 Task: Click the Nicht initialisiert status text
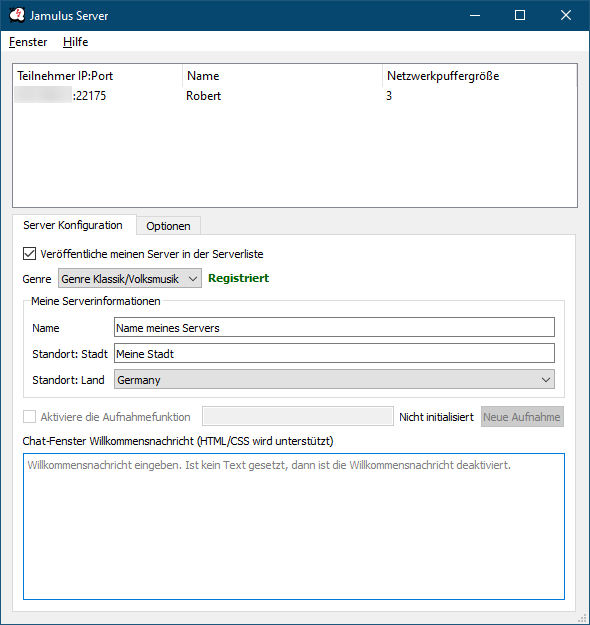pos(437,417)
